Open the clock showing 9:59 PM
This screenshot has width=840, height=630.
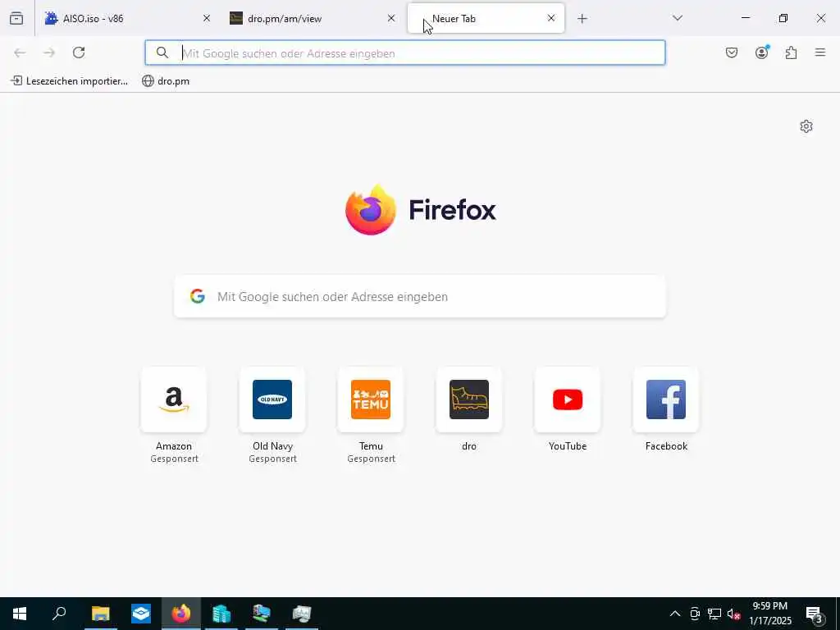tap(770, 614)
